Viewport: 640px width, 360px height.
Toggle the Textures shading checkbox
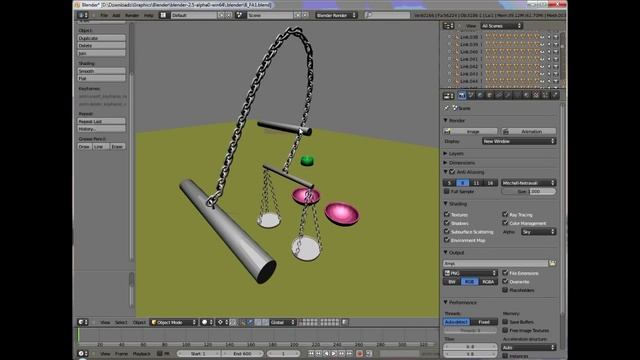pos(447,214)
